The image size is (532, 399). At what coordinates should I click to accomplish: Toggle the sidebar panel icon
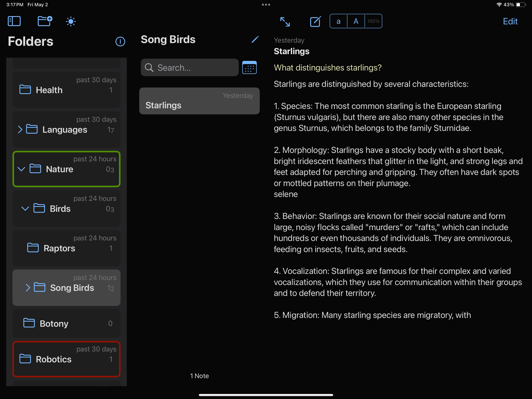click(x=14, y=21)
